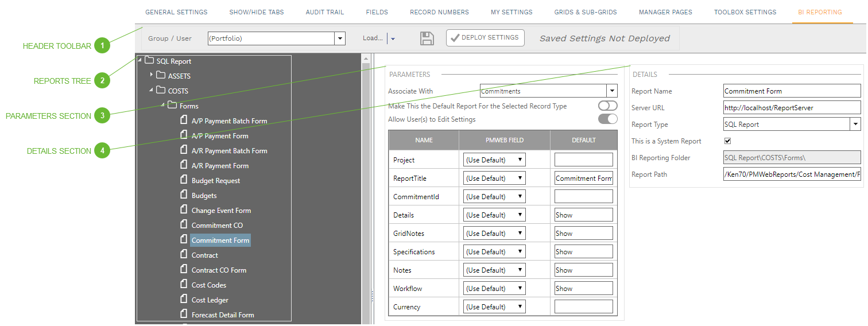This screenshot has width=868, height=326.
Task: Open the Manager Pages tab
Action: (x=665, y=12)
